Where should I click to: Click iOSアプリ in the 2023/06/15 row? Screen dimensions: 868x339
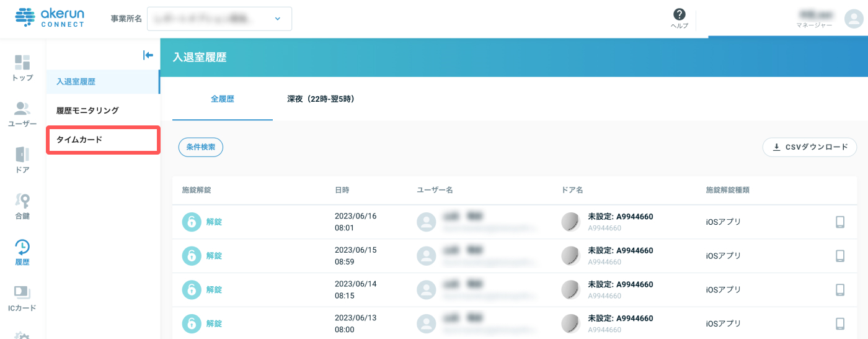[724, 256]
